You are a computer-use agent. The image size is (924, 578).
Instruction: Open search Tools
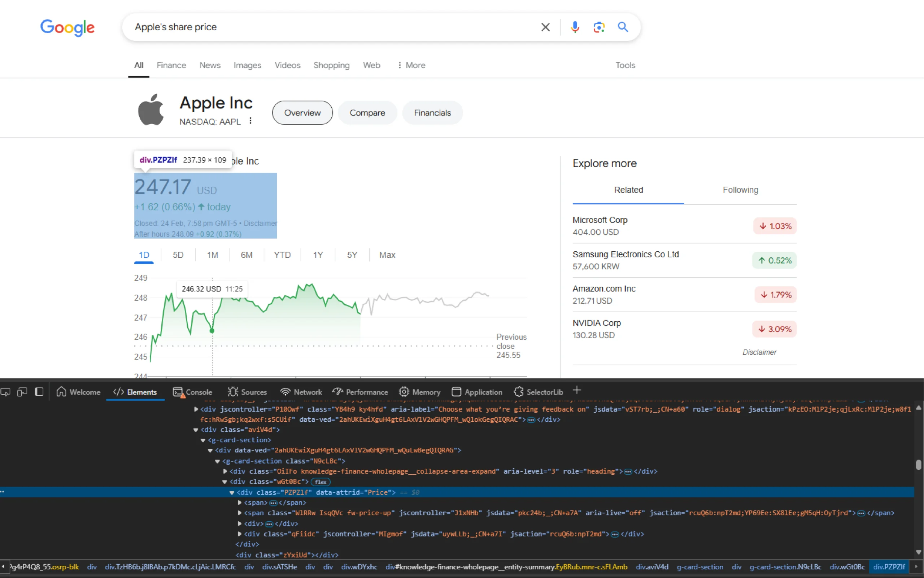(x=625, y=65)
